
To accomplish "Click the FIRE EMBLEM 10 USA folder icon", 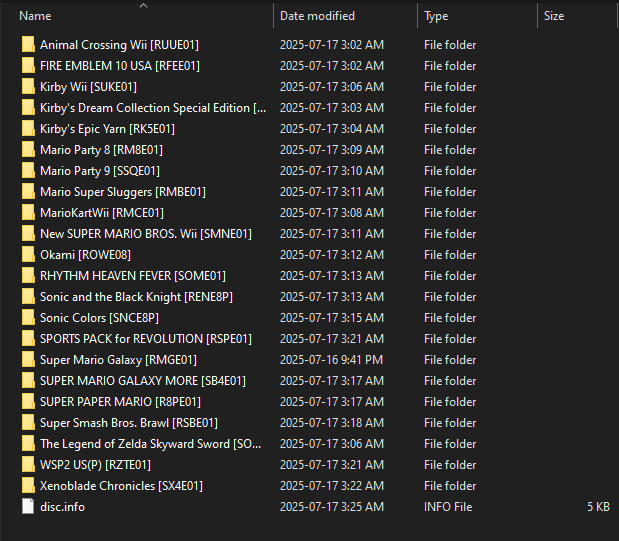I will (x=28, y=66).
